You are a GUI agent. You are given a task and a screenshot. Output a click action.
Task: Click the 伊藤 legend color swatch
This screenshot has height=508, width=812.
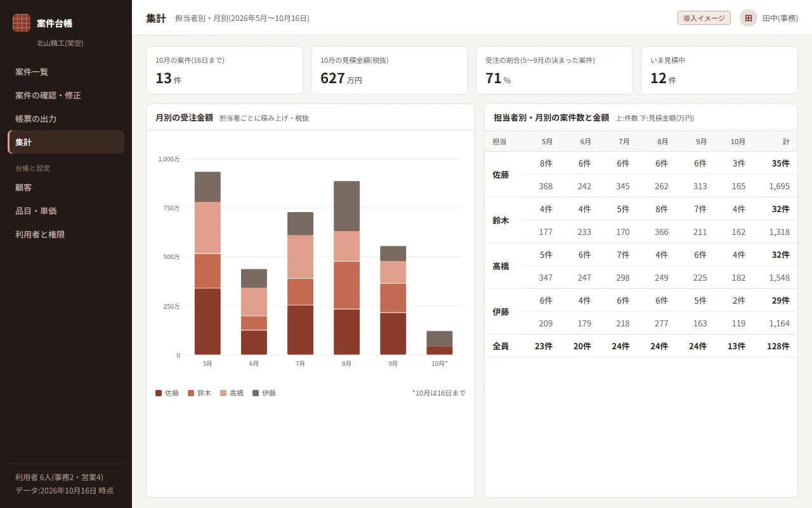pos(256,393)
